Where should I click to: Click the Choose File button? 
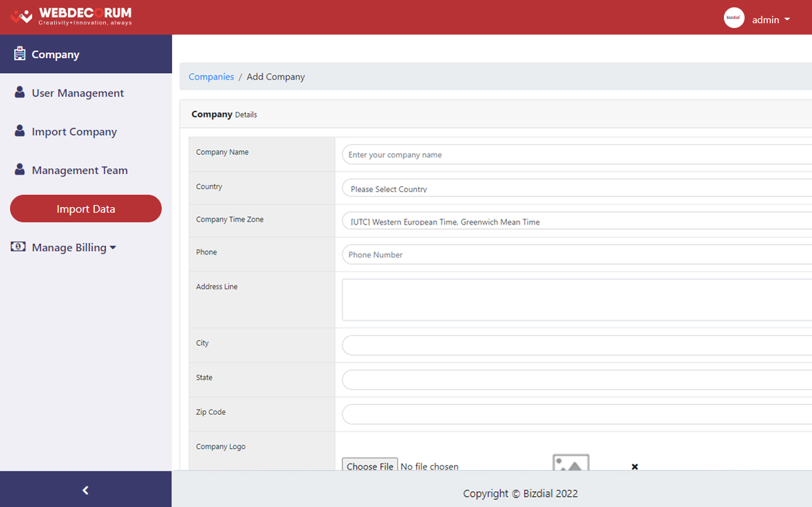point(370,466)
